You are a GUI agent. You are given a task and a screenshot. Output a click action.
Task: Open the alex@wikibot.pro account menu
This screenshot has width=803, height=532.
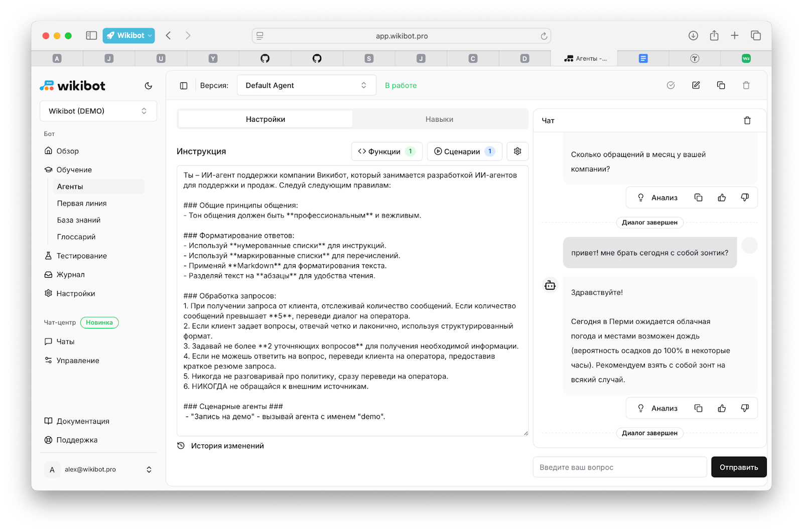[x=98, y=469]
